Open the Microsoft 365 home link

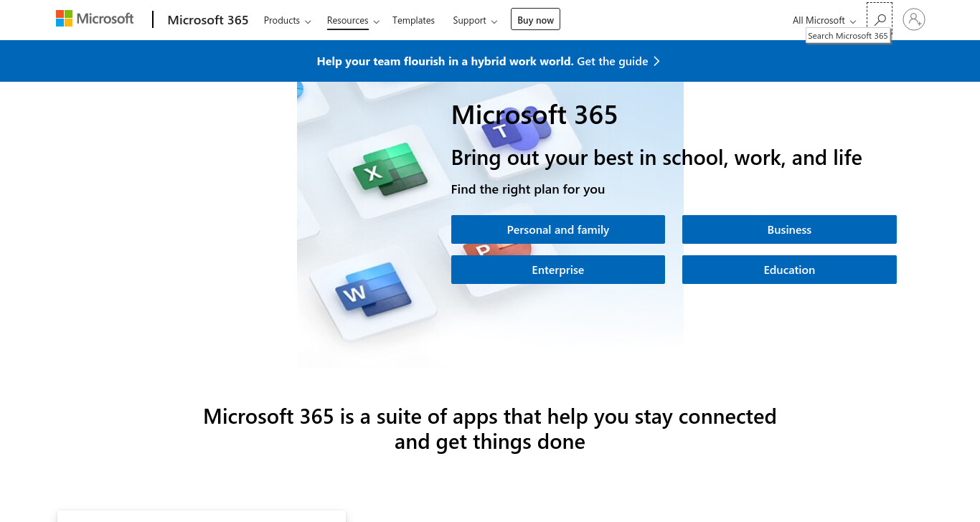[x=208, y=20]
